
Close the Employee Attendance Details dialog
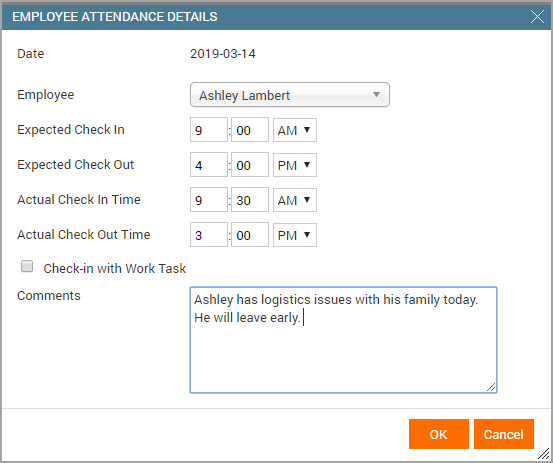click(537, 17)
